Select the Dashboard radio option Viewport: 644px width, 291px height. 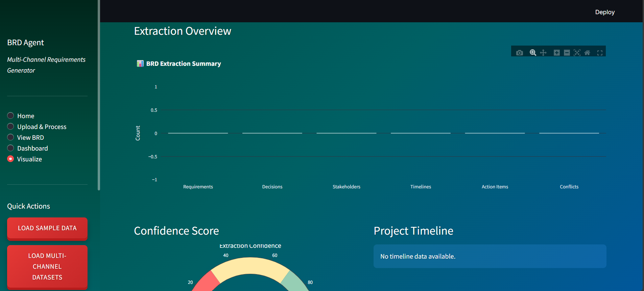coord(11,148)
